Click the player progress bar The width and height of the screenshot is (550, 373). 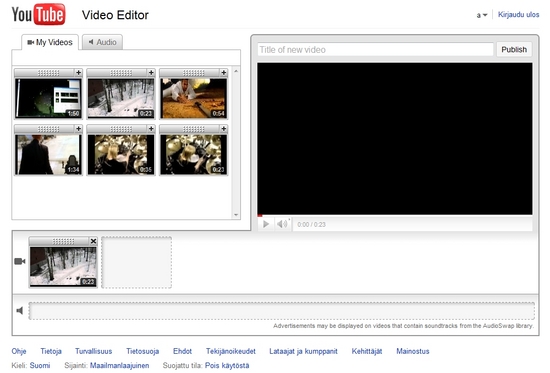point(395,215)
